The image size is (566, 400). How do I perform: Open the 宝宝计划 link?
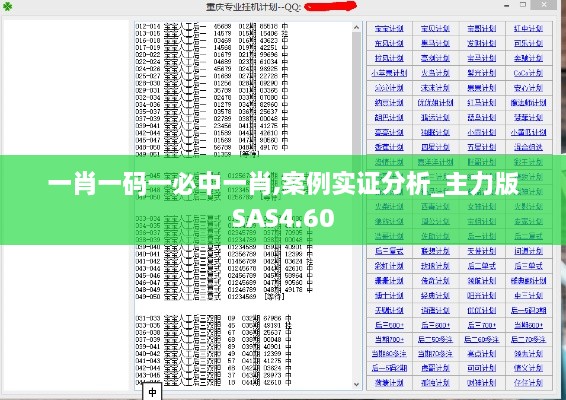click(x=389, y=29)
